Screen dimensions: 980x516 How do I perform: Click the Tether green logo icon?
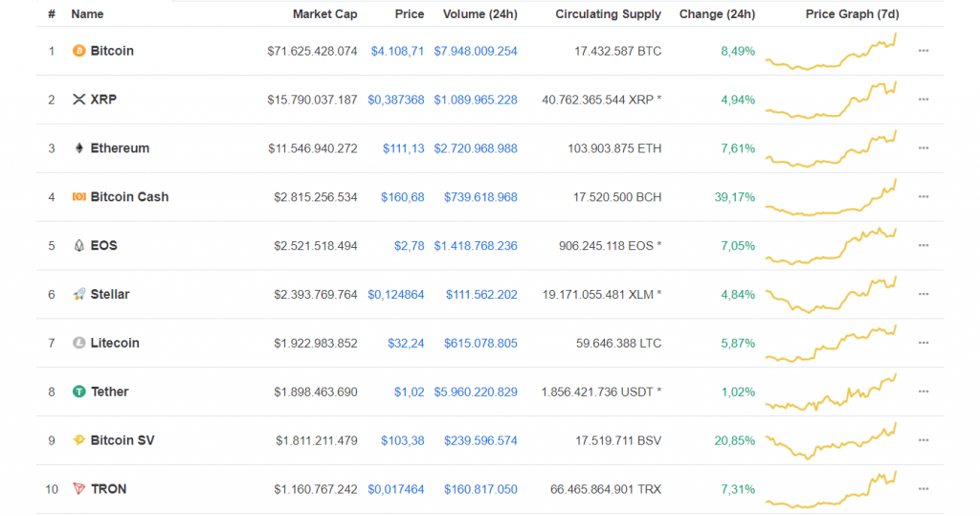(x=78, y=392)
